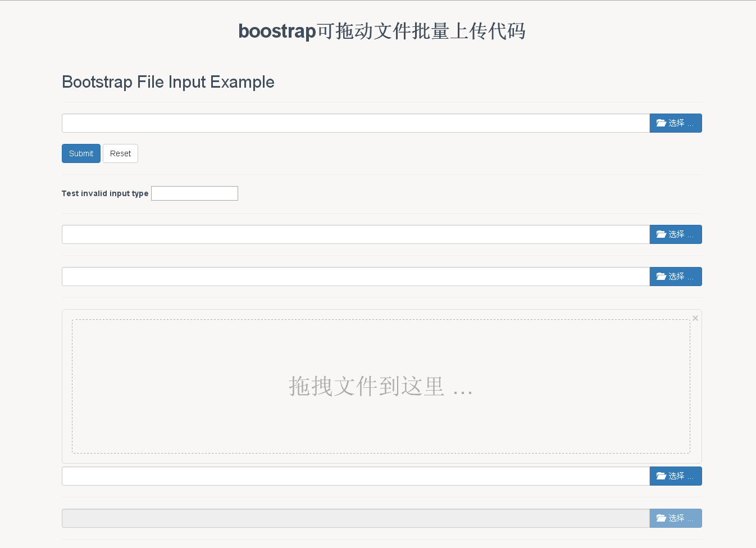Click the Bootstrap File Input Example heading

pyautogui.click(x=168, y=82)
